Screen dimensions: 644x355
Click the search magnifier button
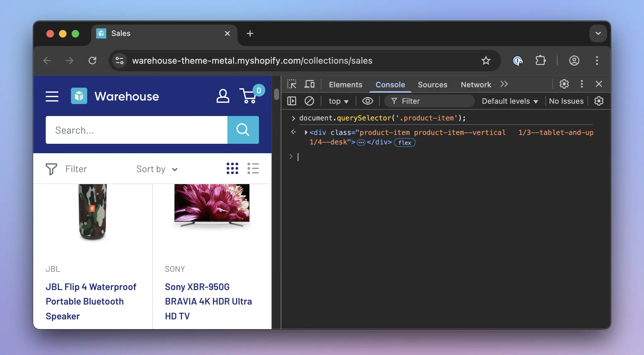tap(243, 130)
